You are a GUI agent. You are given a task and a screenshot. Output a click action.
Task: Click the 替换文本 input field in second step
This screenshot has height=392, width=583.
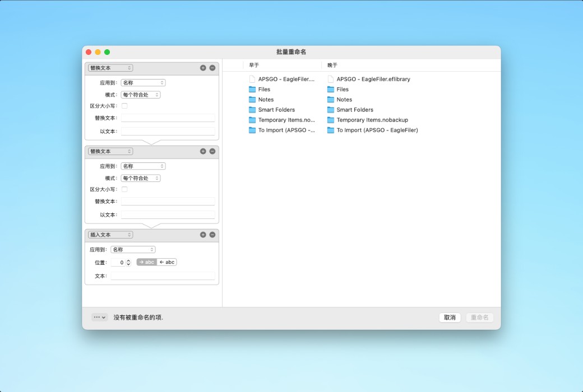click(x=168, y=202)
